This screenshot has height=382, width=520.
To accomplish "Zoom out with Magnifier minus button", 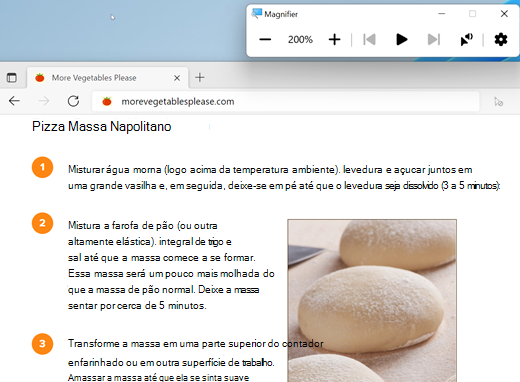I will [265, 40].
